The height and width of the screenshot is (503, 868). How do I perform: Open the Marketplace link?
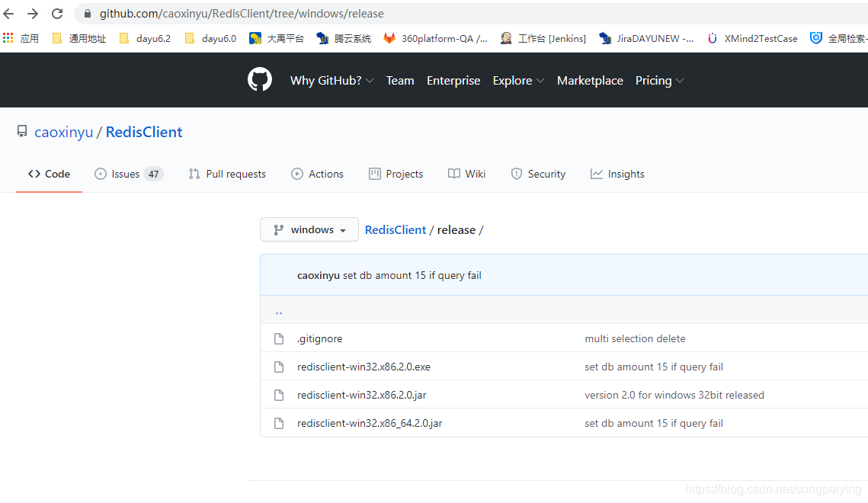tap(590, 81)
